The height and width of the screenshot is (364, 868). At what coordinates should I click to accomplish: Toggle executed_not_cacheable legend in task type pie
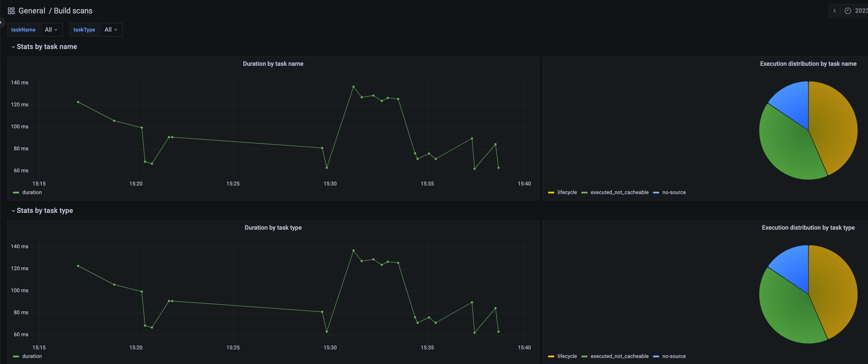click(619, 356)
